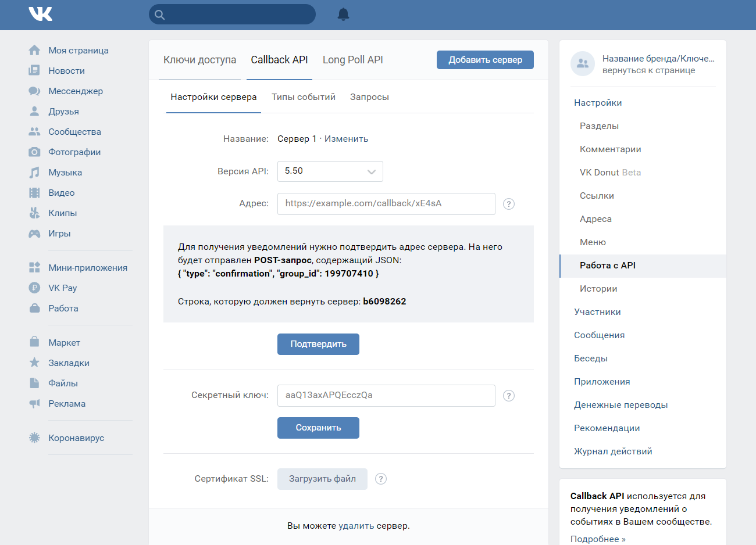Click the Новости newspaper icon
This screenshot has width=756, height=545.
coord(34,71)
